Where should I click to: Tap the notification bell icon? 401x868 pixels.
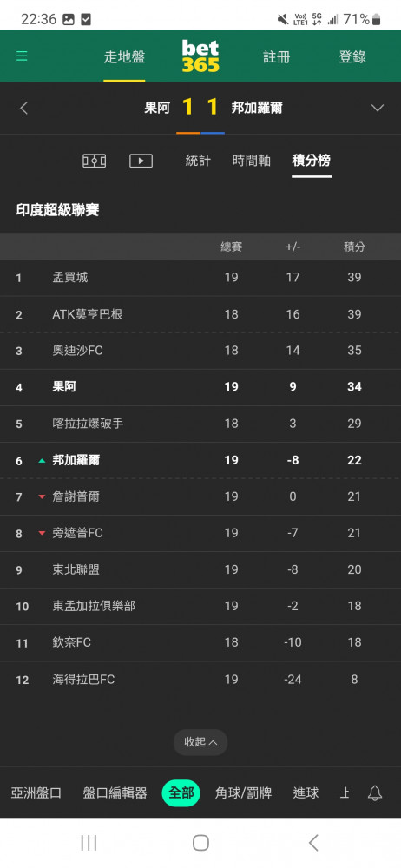tap(375, 793)
